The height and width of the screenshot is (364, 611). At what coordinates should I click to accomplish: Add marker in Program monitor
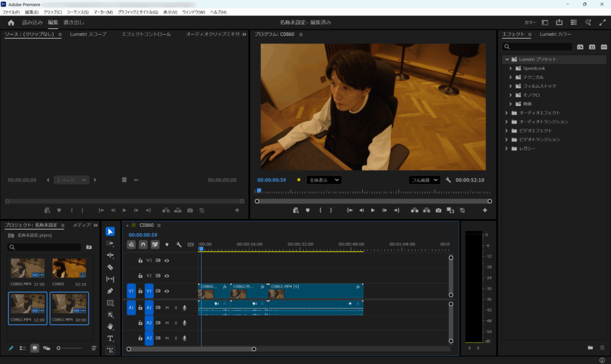pos(307,210)
